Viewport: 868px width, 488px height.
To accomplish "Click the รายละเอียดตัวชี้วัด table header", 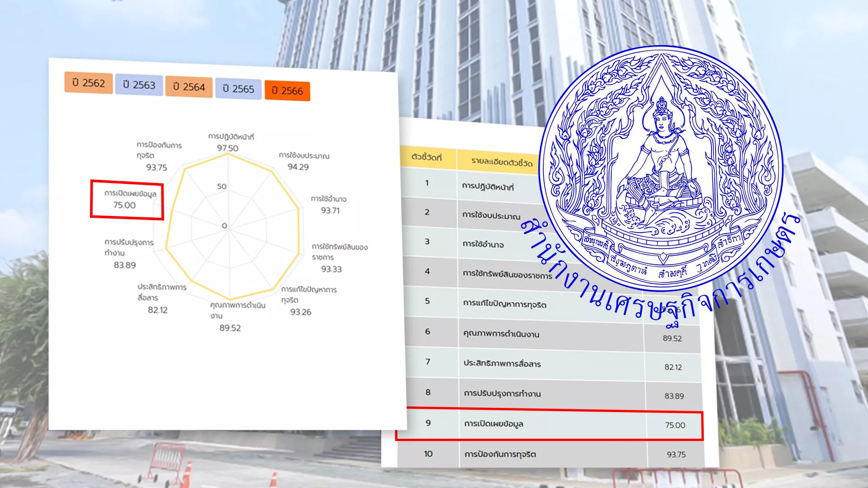I will pyautogui.click(x=501, y=161).
